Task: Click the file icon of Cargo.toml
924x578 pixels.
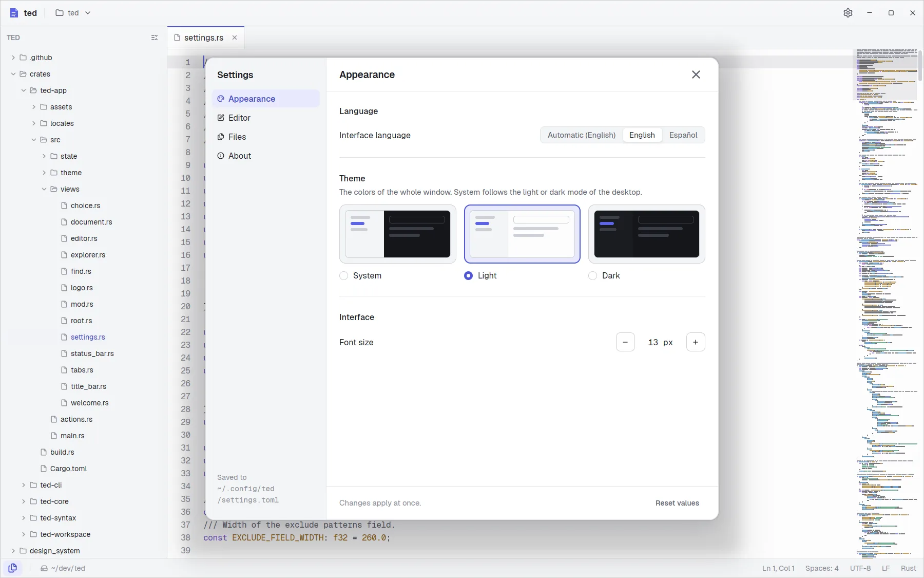Action: click(44, 469)
